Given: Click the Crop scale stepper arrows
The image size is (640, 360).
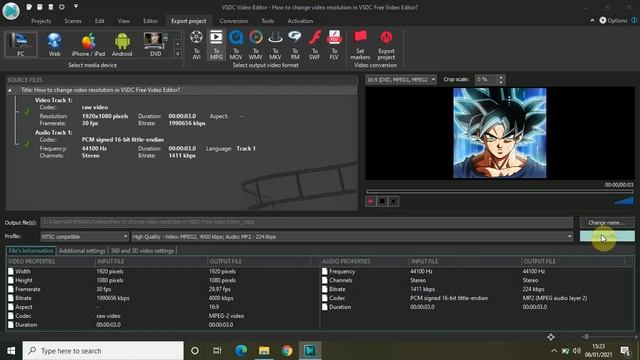Looking at the screenshot, I should click(501, 80).
